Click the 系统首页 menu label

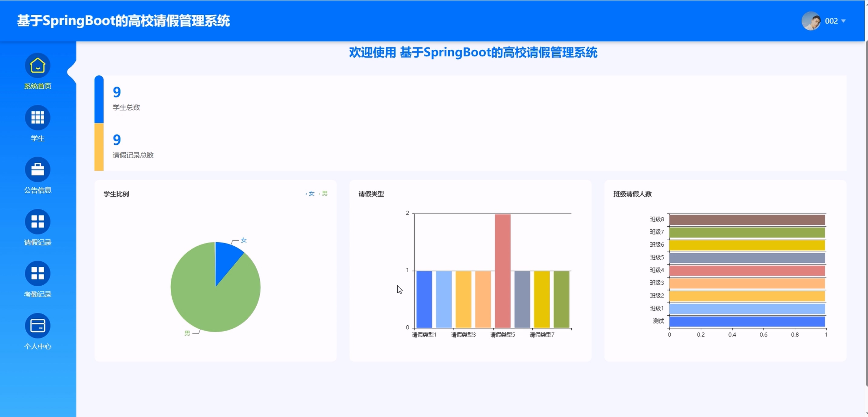(x=38, y=86)
